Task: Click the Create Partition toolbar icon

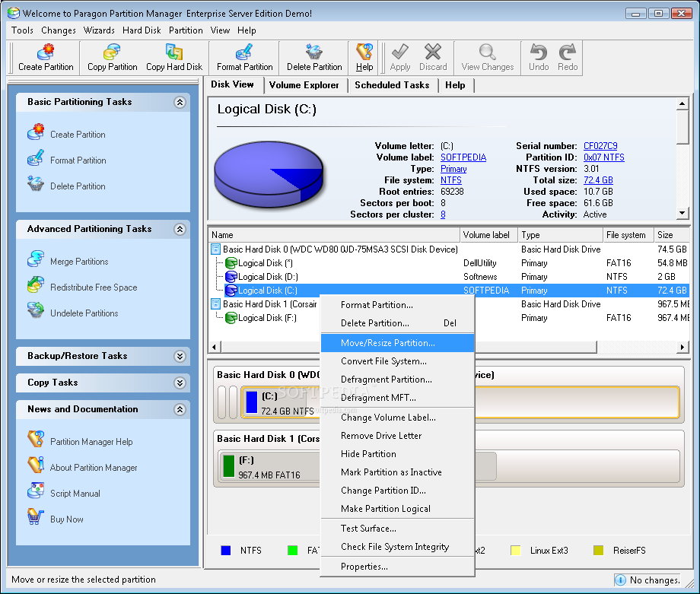Action: (46, 52)
